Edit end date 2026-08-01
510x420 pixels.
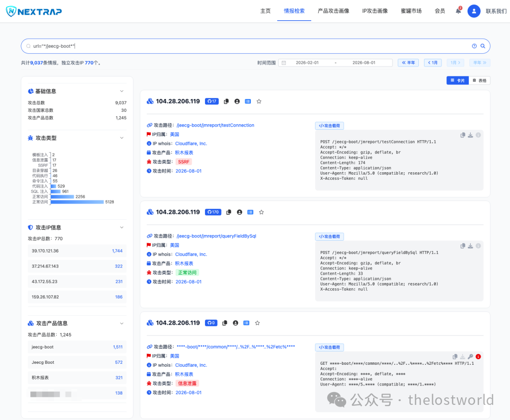364,63
